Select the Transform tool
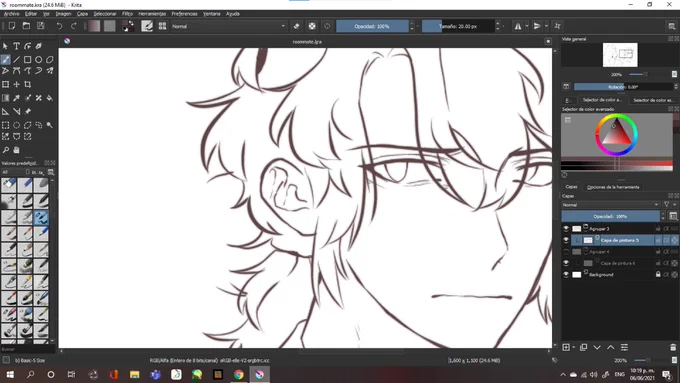The image size is (680, 383). [x=6, y=84]
